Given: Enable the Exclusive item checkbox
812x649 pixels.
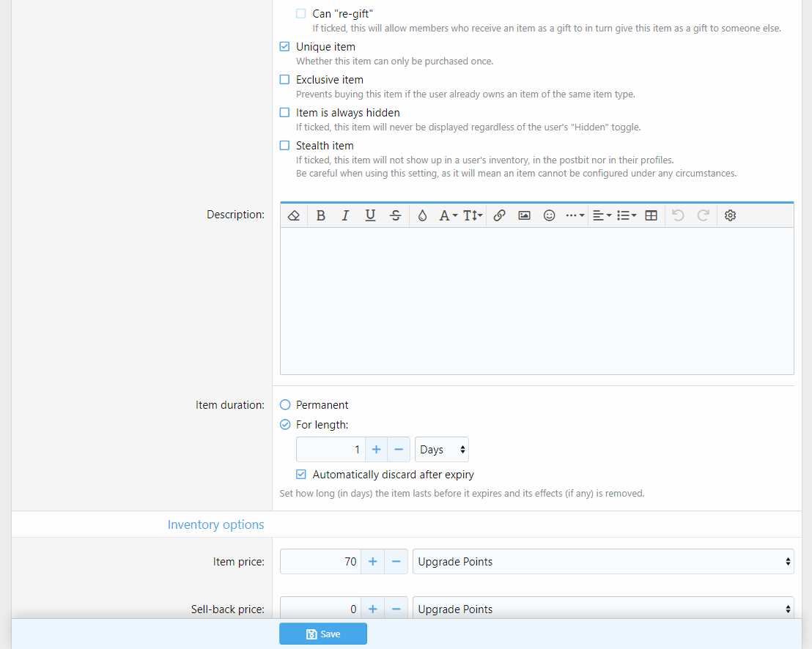Looking at the screenshot, I should coord(284,80).
